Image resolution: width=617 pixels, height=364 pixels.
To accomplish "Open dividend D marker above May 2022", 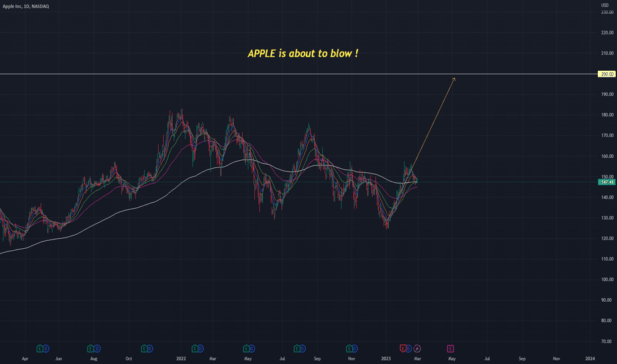I will click(x=252, y=348).
